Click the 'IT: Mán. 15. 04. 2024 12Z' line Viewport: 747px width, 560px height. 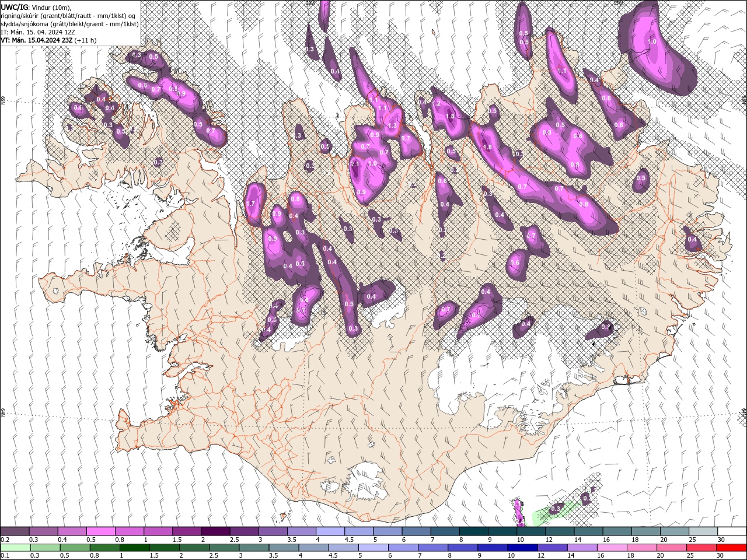pyautogui.click(x=37, y=32)
